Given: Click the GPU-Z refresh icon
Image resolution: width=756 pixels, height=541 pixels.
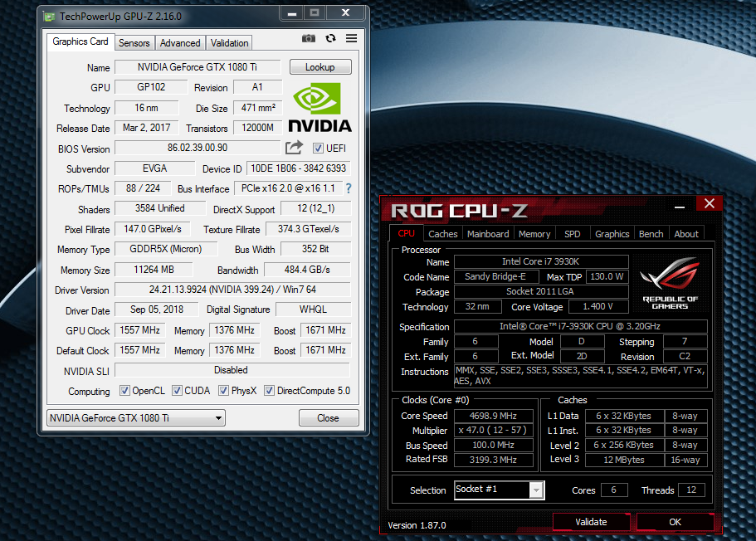Looking at the screenshot, I should 330,38.
